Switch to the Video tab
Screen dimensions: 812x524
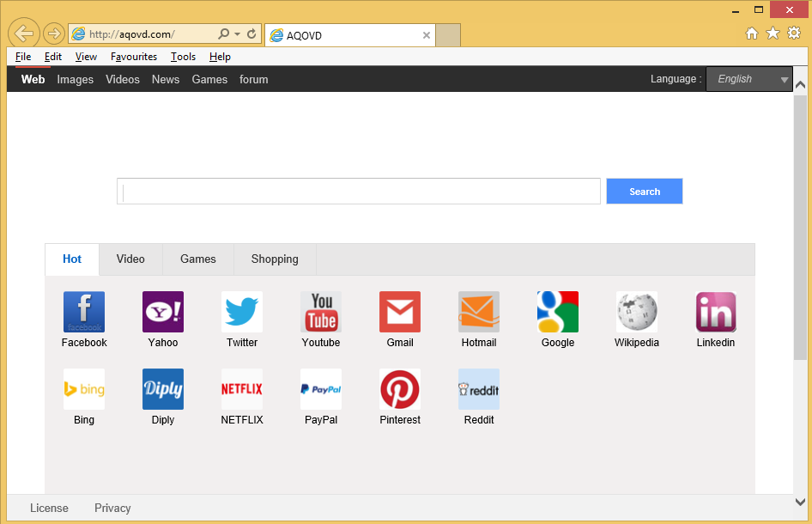pyautogui.click(x=130, y=259)
